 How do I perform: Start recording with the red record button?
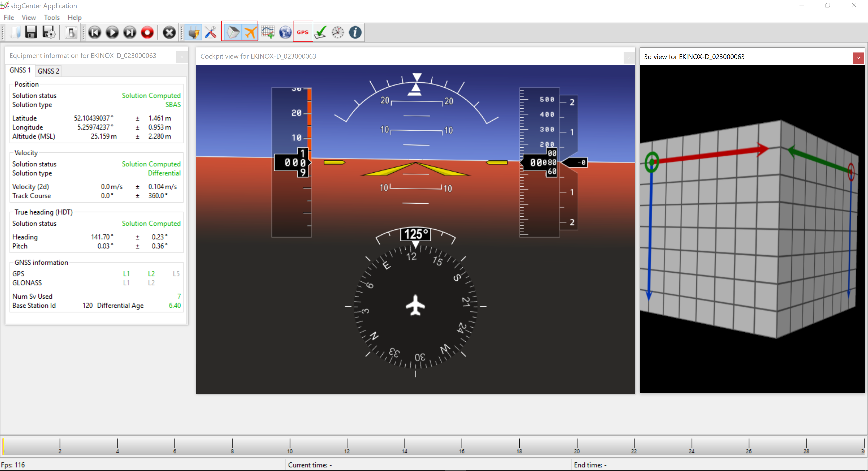[x=147, y=32]
